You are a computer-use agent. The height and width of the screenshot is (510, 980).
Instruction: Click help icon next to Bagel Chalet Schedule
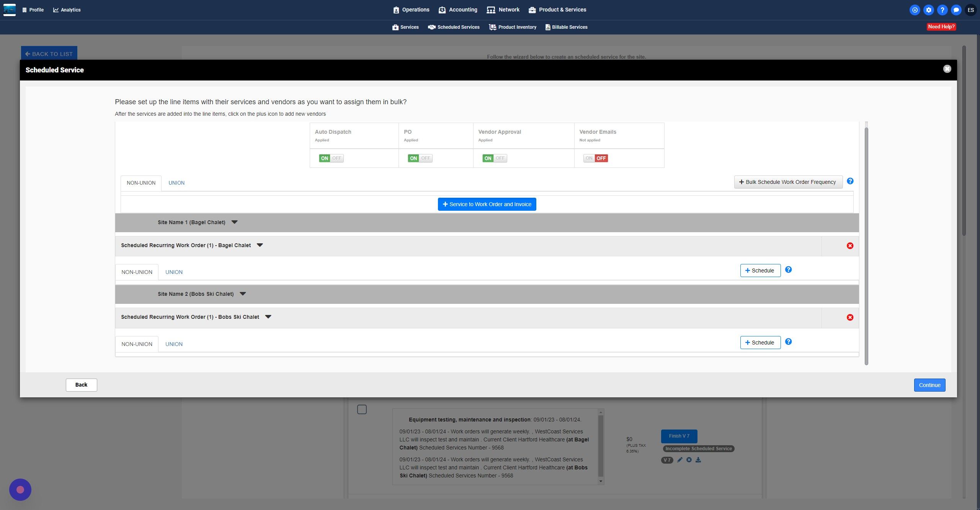788,270
